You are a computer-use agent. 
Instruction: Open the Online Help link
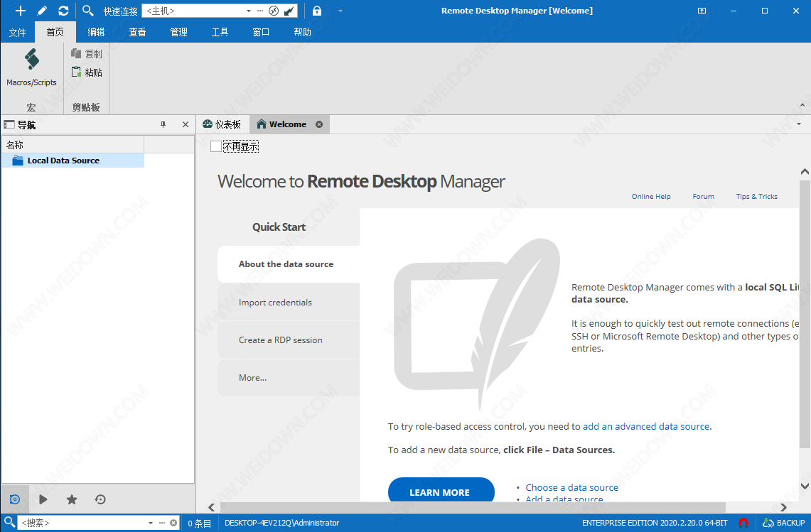(x=650, y=197)
